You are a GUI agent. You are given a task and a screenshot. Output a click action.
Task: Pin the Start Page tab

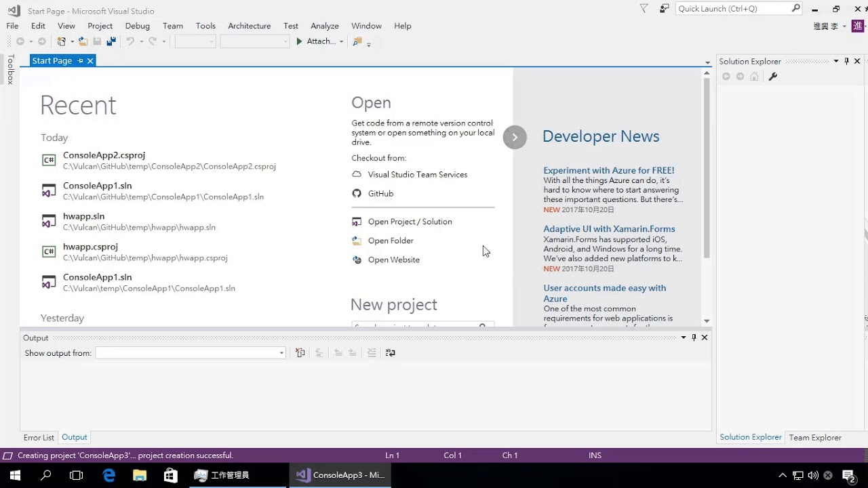pos(80,60)
